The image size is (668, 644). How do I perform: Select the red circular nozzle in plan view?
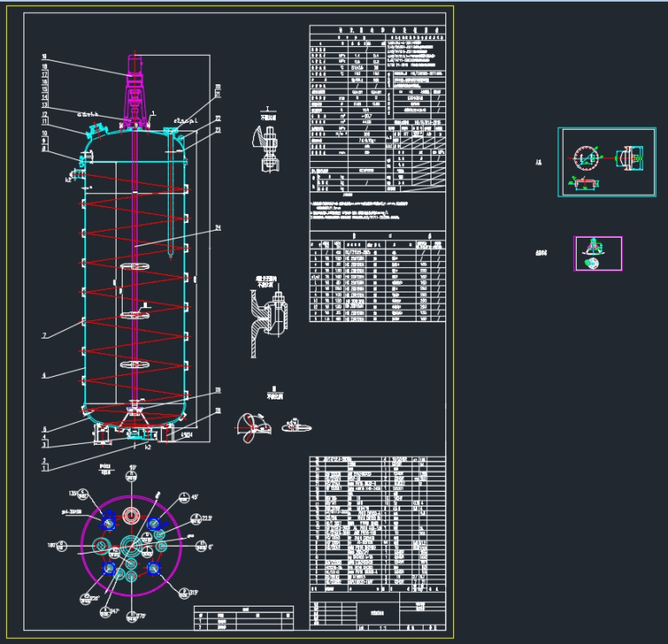pyautogui.click(x=130, y=515)
